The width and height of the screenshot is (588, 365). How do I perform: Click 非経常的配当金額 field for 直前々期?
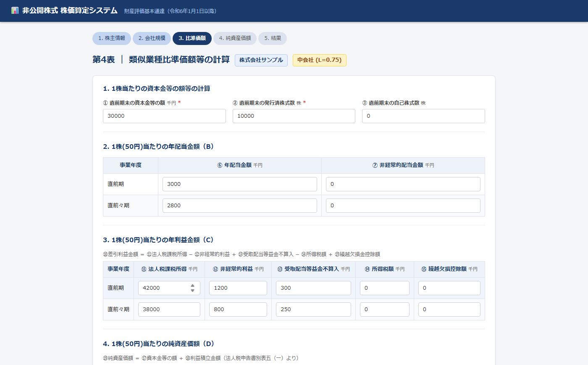403,206
